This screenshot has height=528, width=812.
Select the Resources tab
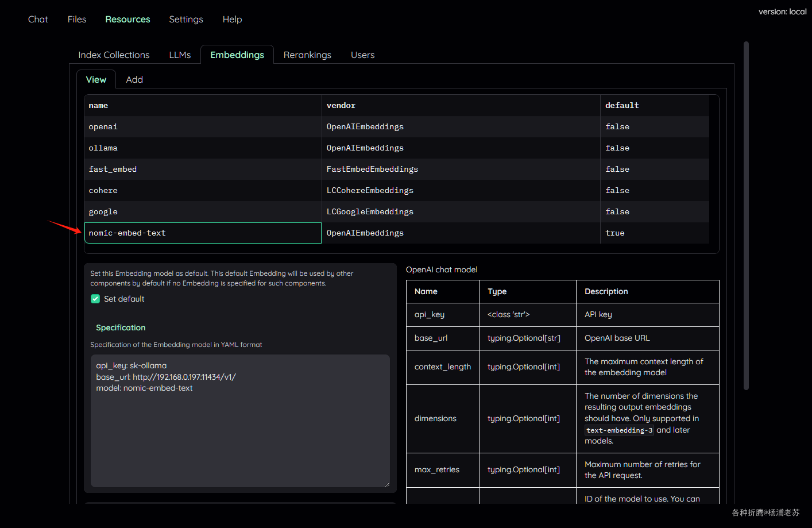127,20
